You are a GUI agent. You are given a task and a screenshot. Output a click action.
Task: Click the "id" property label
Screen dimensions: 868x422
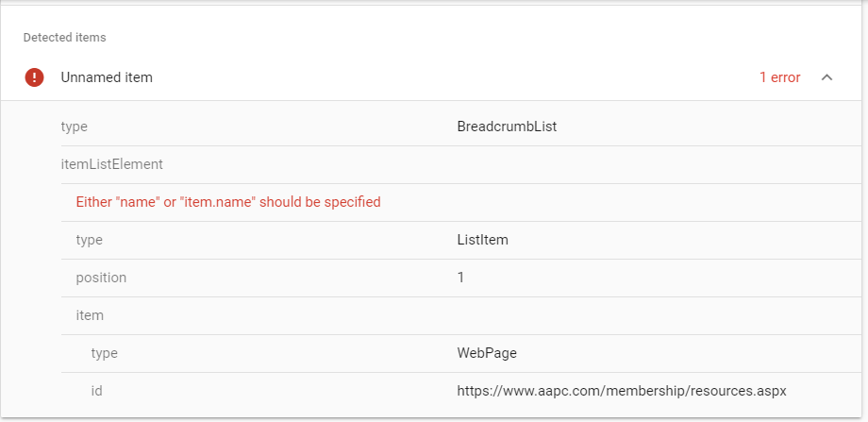pyautogui.click(x=98, y=391)
